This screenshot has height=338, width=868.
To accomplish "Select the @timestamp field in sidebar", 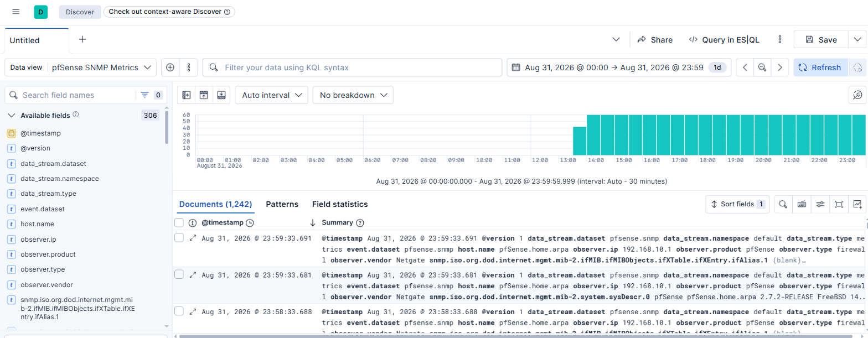I will (40, 133).
